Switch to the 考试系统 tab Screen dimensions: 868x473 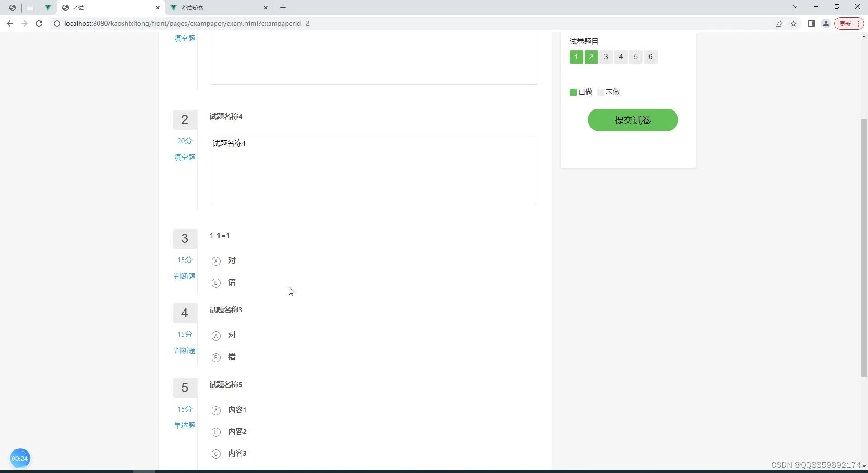pyautogui.click(x=219, y=8)
